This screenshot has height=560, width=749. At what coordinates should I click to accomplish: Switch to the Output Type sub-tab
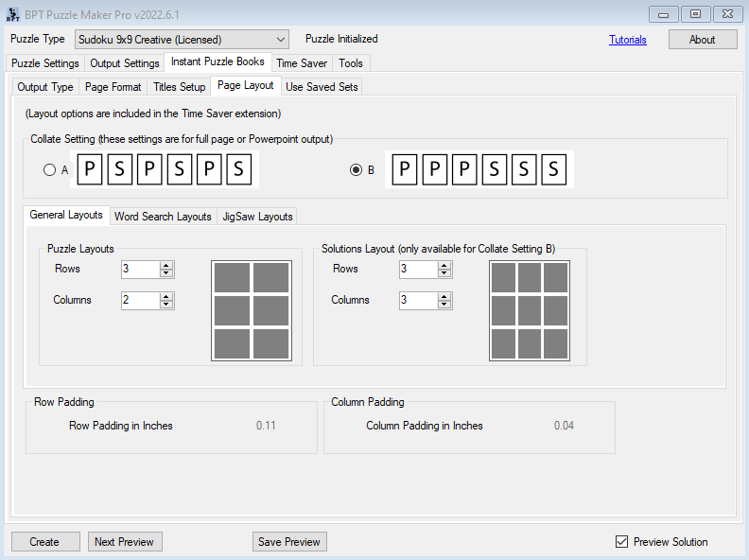point(45,87)
